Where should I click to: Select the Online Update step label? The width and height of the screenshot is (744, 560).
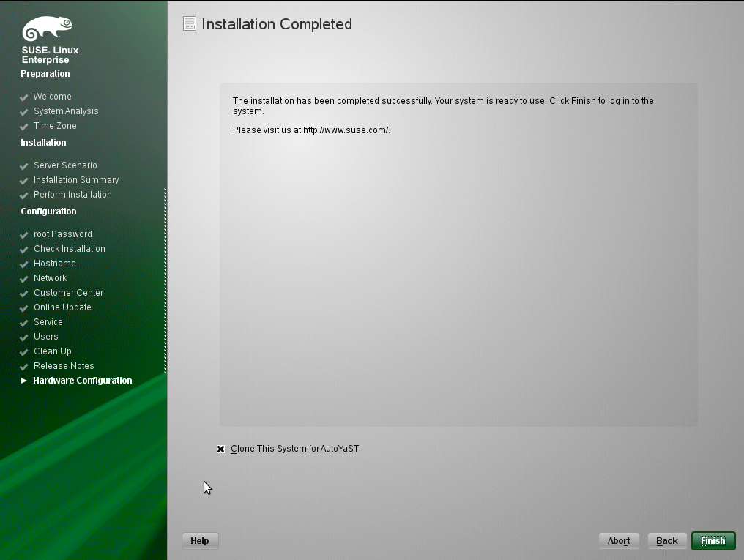(x=62, y=307)
